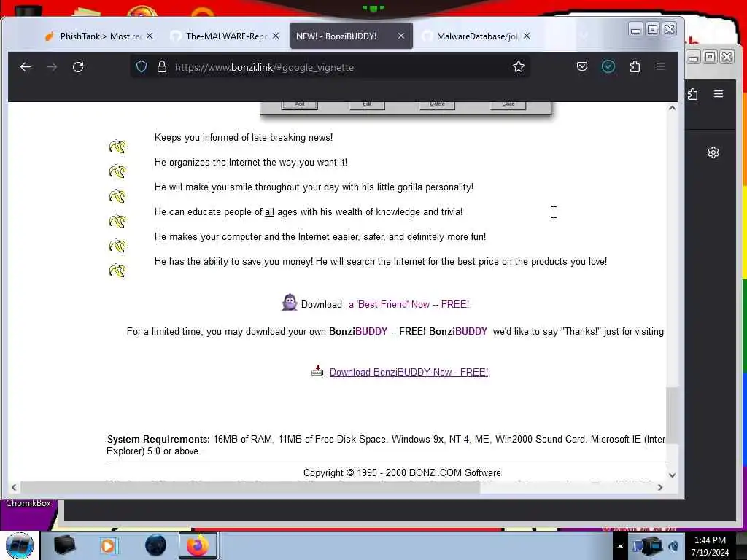Close the BonziBUDDY tab
747x560 pixels.
click(x=401, y=36)
